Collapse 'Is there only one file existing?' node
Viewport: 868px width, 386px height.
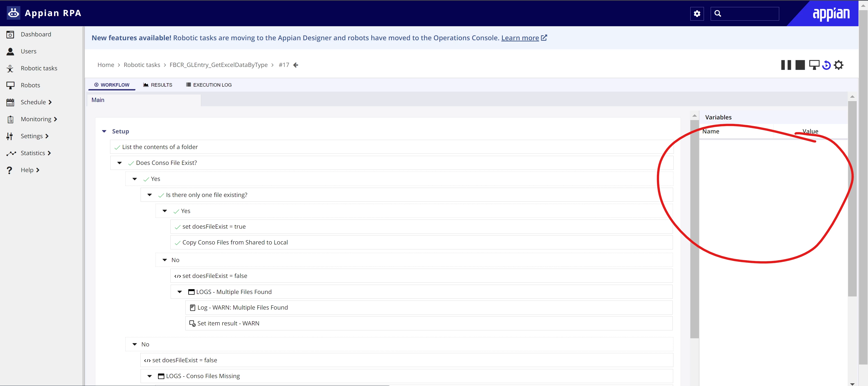pos(150,195)
